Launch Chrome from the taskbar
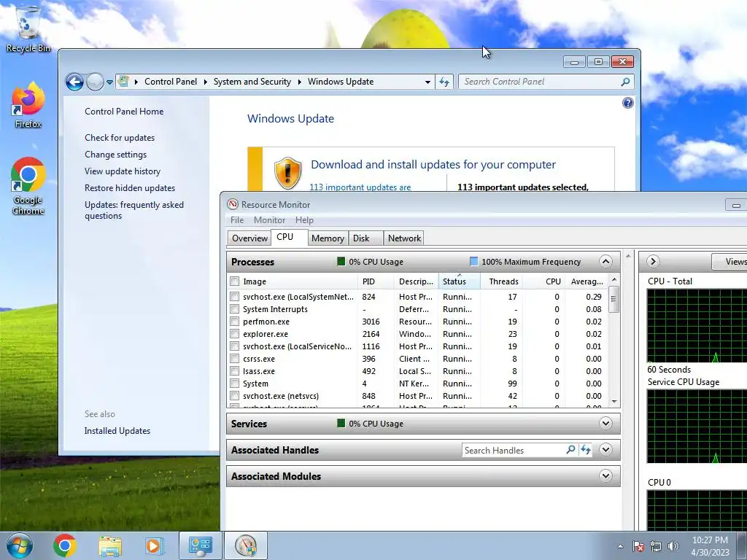Image resolution: width=747 pixels, height=560 pixels. (x=65, y=545)
